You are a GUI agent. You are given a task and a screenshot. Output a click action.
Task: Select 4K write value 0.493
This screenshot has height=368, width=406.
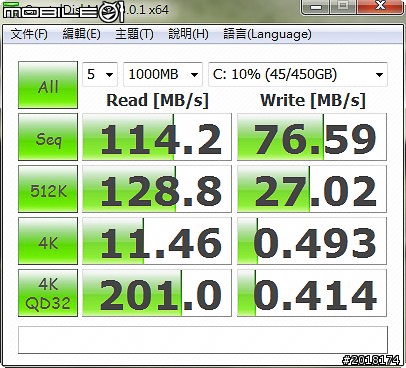[312, 241]
